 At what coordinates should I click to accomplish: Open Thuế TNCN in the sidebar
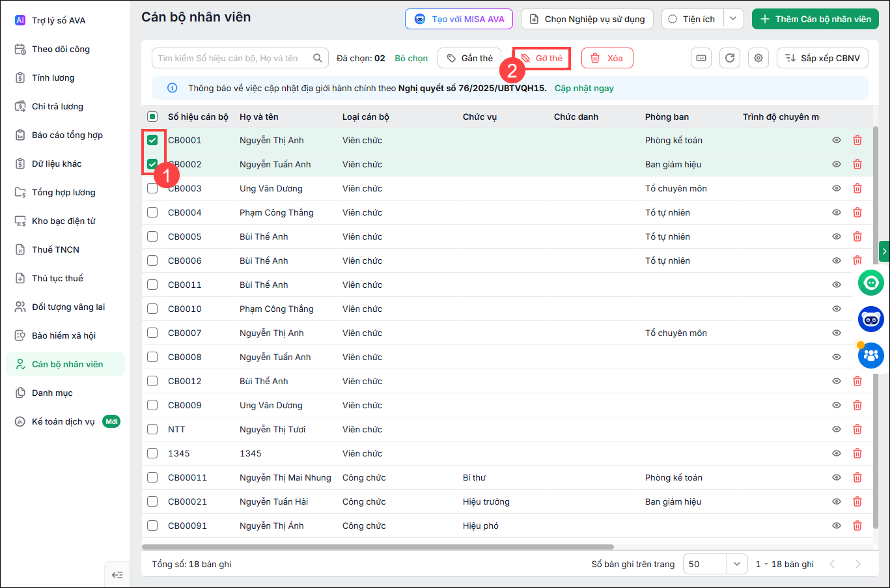tap(65, 249)
